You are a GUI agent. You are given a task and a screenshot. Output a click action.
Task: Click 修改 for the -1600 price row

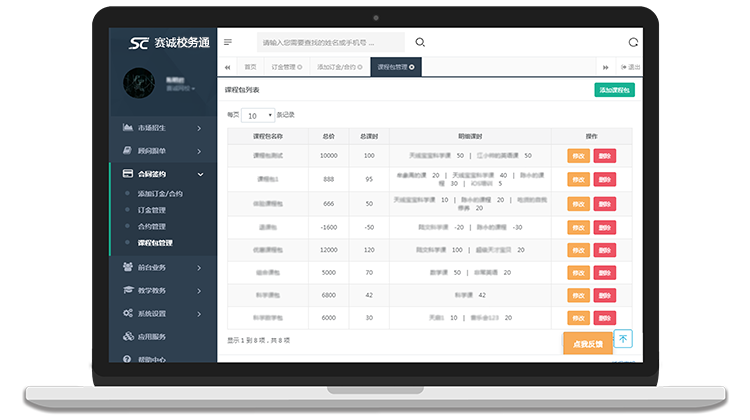click(578, 227)
